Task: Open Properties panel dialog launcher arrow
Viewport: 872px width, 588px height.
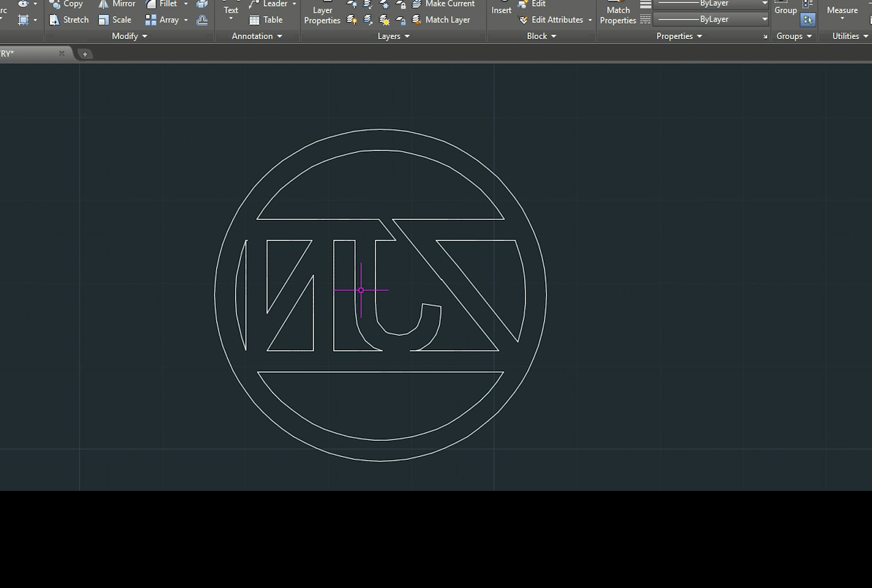Action: tap(765, 37)
